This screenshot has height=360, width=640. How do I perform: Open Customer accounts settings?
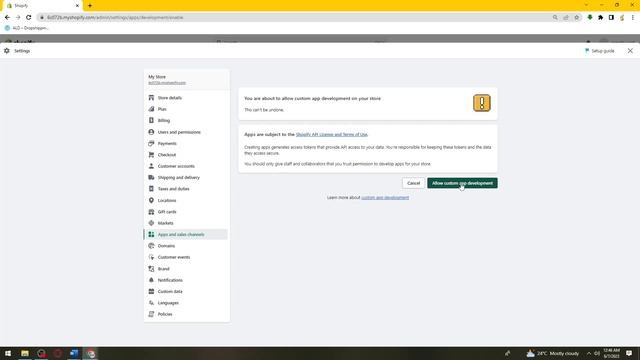pos(176,167)
